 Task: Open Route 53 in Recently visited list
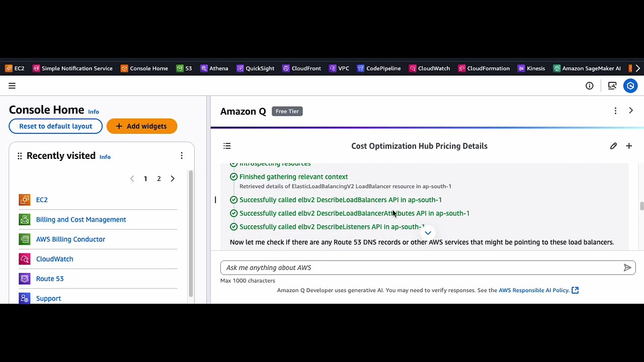[50, 279]
